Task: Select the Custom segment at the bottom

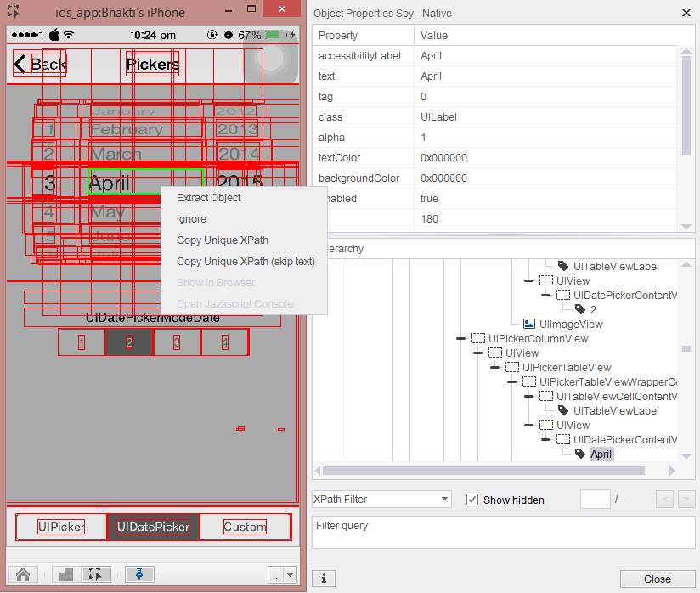Action: (x=245, y=527)
